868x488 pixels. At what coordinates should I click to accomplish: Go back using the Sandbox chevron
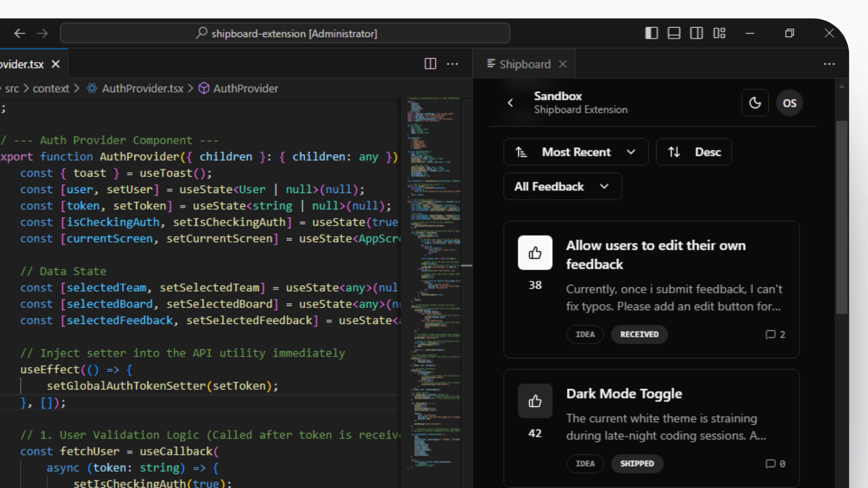(x=510, y=103)
